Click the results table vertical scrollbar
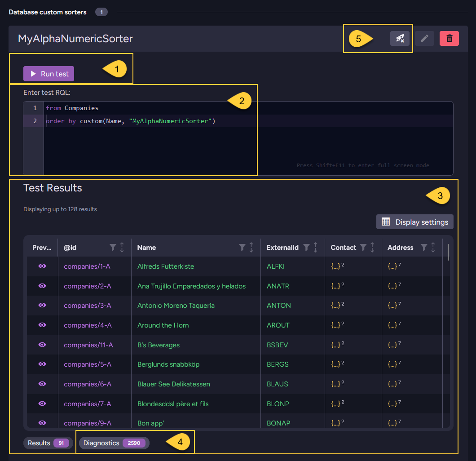Viewport: 476px width, 461px height. click(x=448, y=252)
